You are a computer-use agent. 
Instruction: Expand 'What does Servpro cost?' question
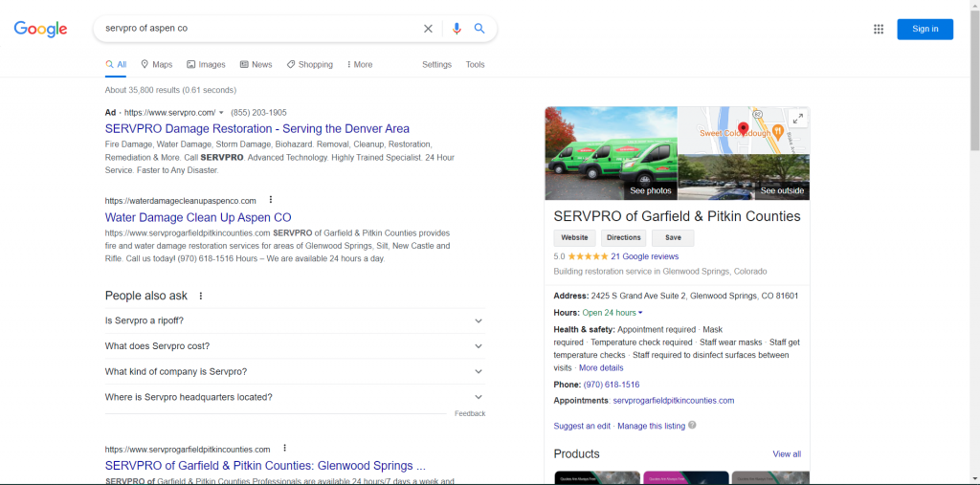(295, 345)
